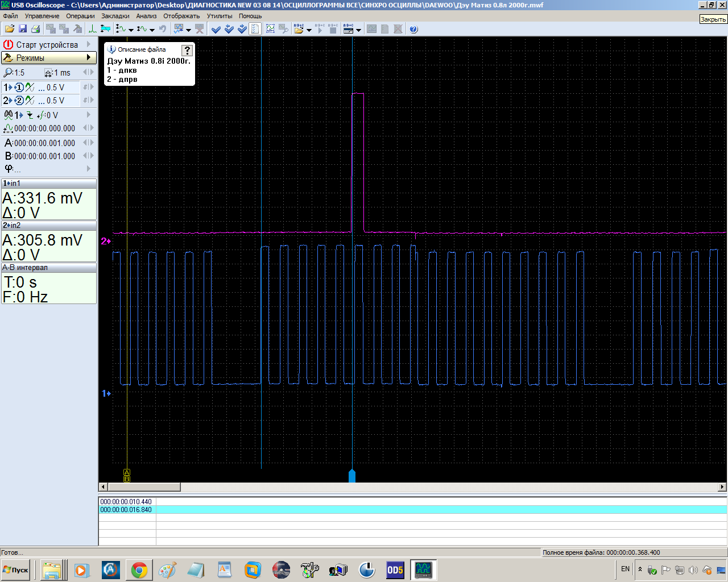The width and height of the screenshot is (728, 582).
Task: Toggle the bookmark checklist panel icon
Action: tap(255, 28)
